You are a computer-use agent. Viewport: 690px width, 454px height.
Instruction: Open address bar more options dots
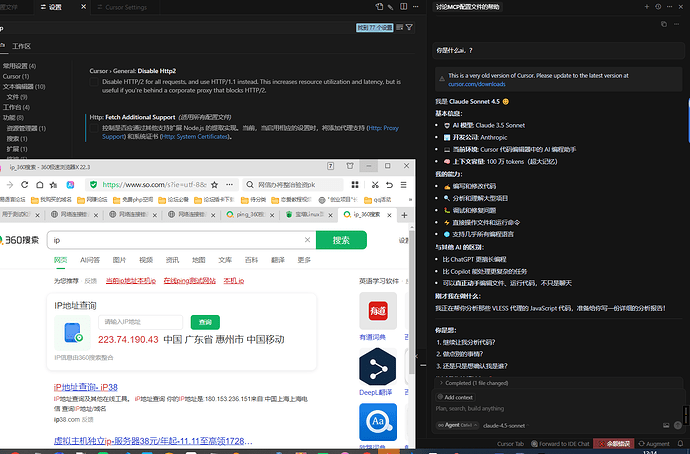pyautogui.click(x=229, y=185)
